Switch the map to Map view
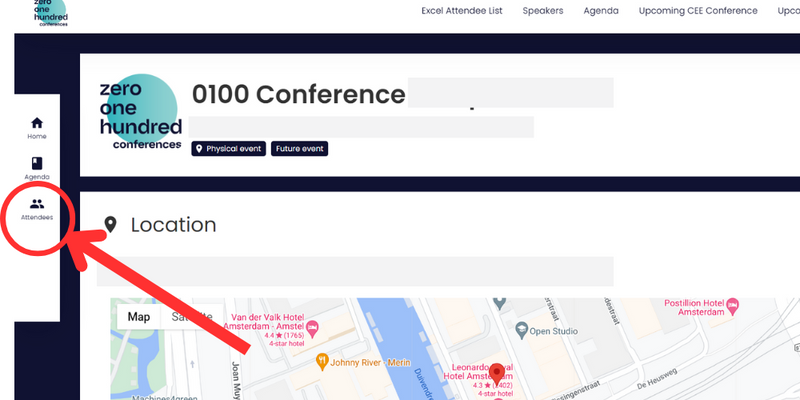The image size is (800, 400). pyautogui.click(x=139, y=317)
